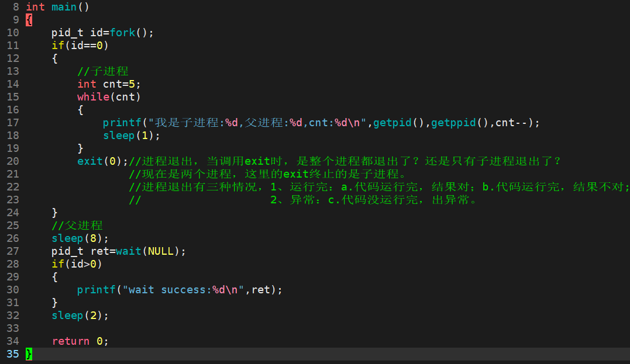
Task: Click the closing brace on line 24
Action: point(54,213)
